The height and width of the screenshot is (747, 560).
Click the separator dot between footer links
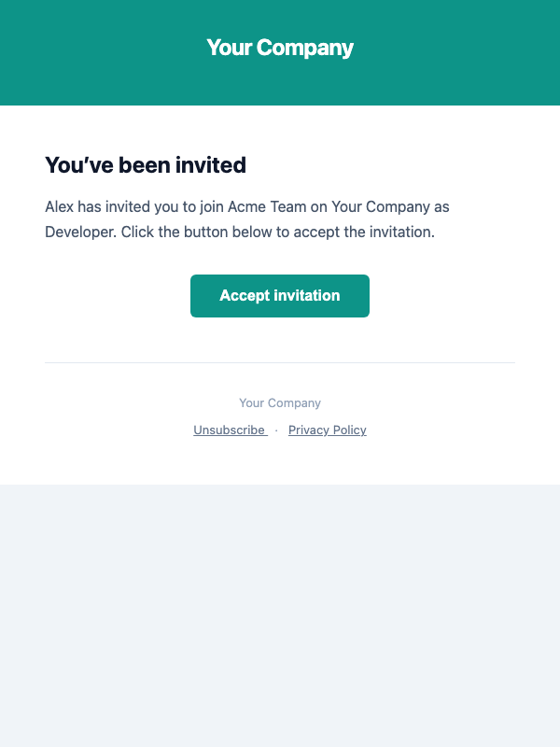276,430
